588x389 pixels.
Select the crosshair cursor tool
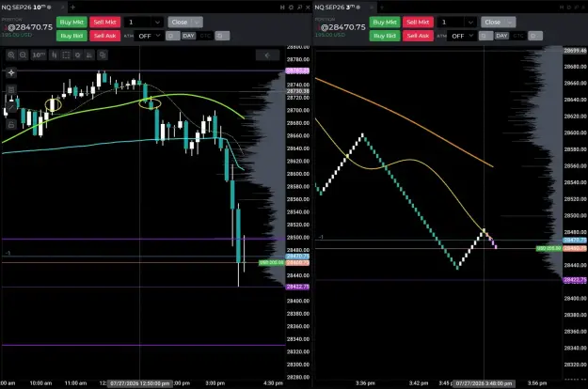pos(11,72)
